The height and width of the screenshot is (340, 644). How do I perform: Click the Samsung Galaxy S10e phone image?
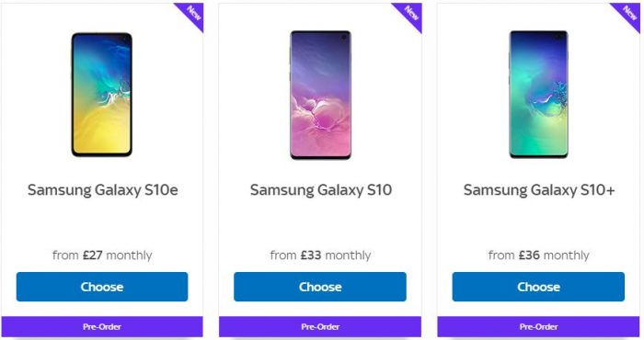pyautogui.click(x=102, y=95)
